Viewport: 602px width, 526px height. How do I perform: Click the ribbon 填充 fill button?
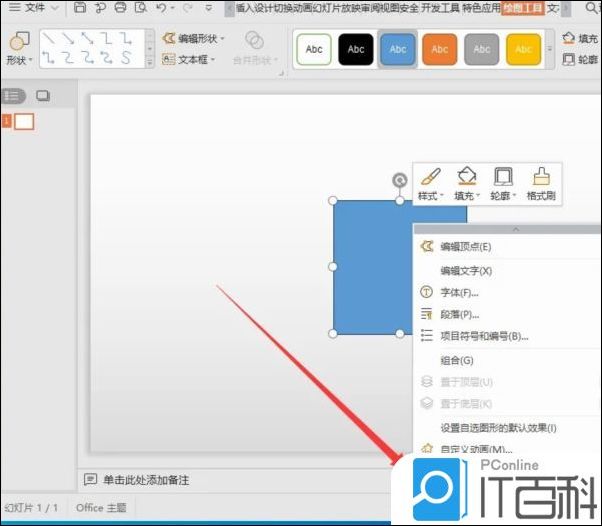[580, 38]
